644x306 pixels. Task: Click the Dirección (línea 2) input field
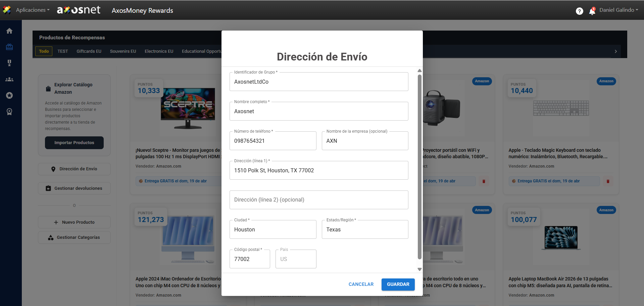318,200
